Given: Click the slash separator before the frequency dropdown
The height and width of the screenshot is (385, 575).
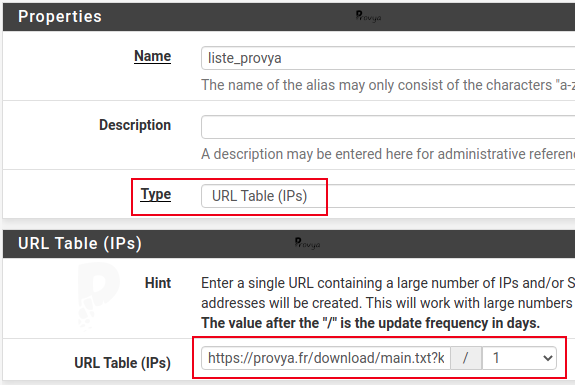Looking at the screenshot, I should [x=466, y=358].
